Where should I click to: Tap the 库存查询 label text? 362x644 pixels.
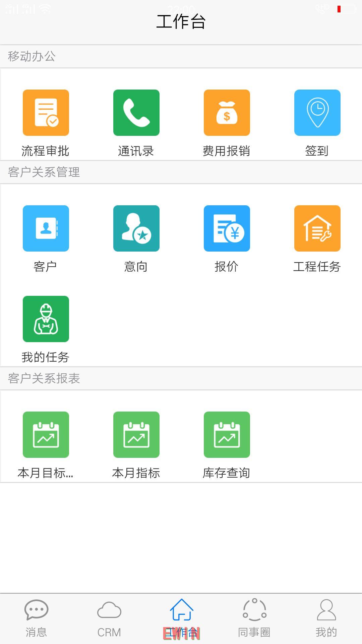[226, 473]
